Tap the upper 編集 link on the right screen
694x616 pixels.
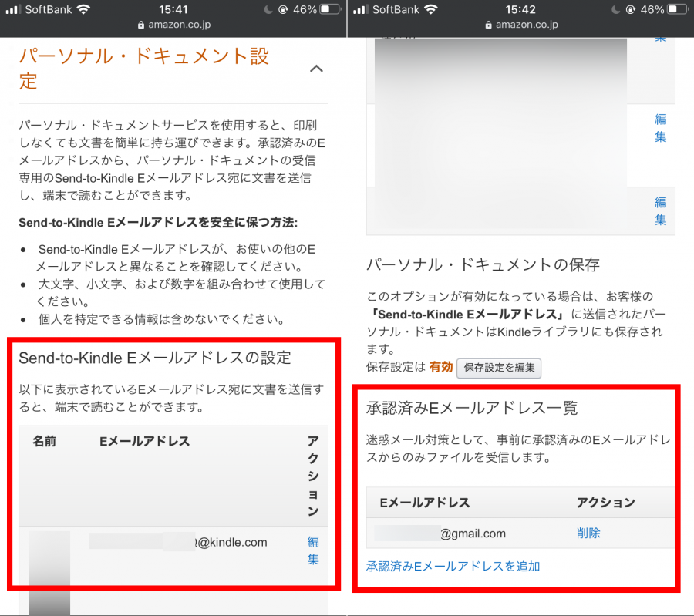pyautogui.click(x=660, y=127)
